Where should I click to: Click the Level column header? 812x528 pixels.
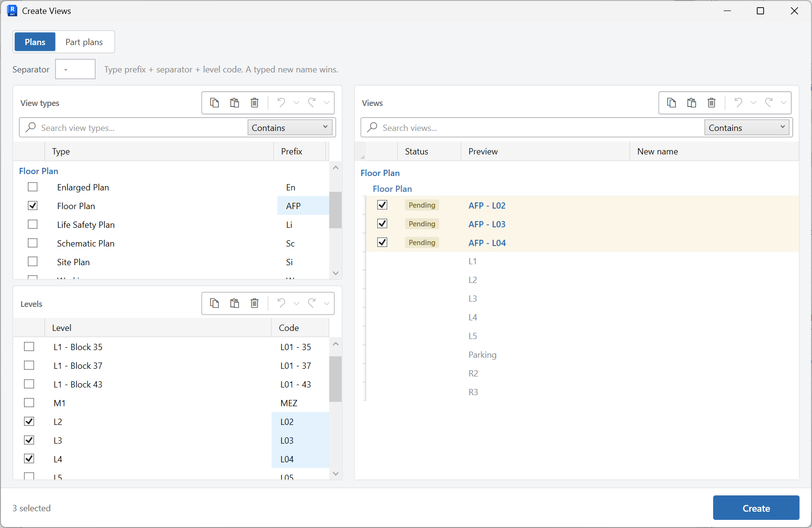158,328
